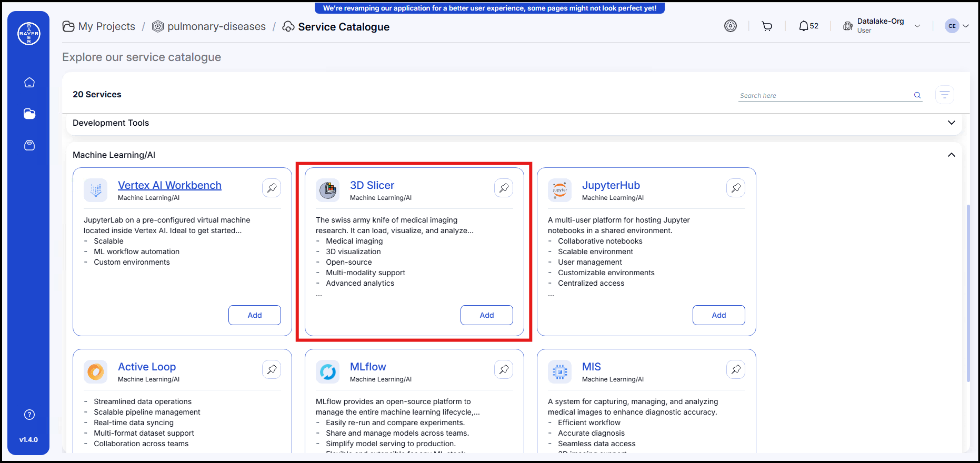Expand the Development Tools section chevron
The width and height of the screenshot is (980, 463).
pyautogui.click(x=952, y=123)
